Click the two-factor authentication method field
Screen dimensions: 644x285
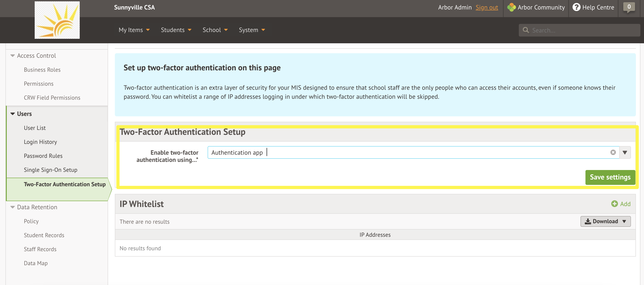click(413, 152)
